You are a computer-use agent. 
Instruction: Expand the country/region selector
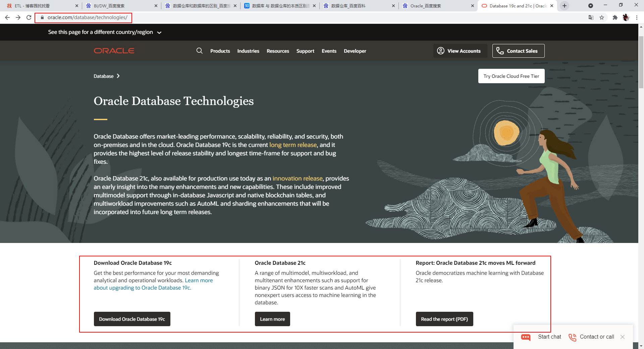(105, 32)
